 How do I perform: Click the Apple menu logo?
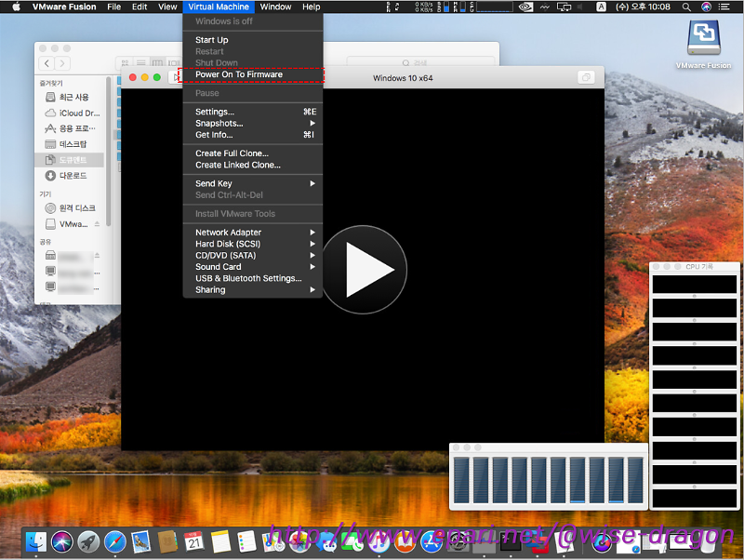click(x=16, y=7)
